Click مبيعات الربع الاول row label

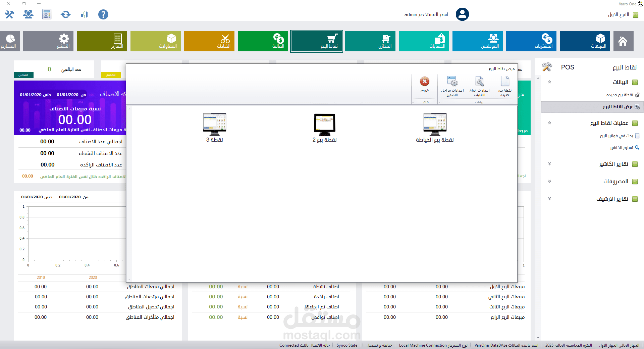pyautogui.click(x=507, y=287)
